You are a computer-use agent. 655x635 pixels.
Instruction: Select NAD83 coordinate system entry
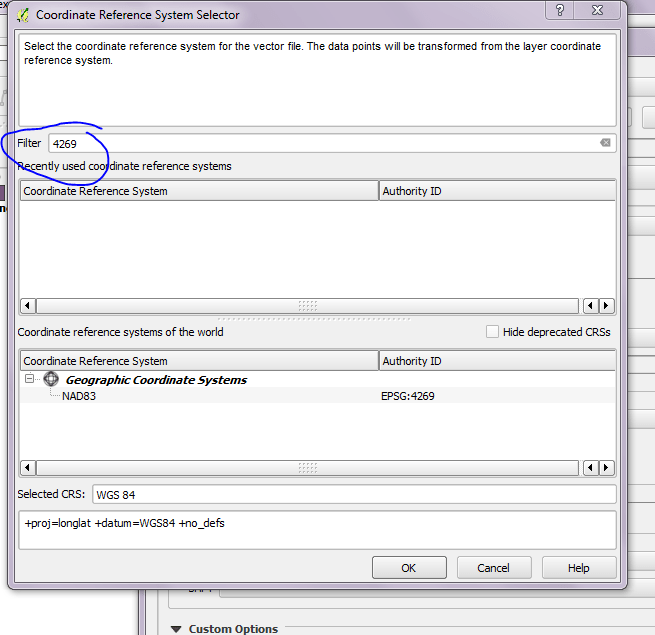point(79,396)
